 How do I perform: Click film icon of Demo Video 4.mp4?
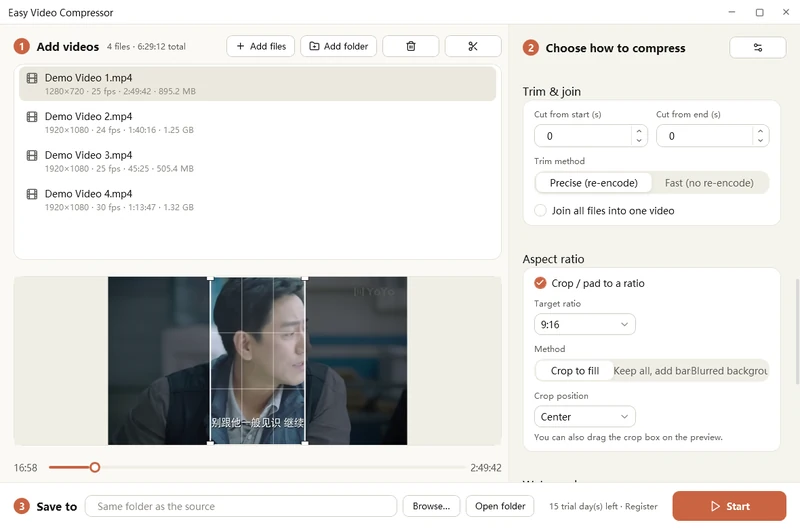(32, 194)
